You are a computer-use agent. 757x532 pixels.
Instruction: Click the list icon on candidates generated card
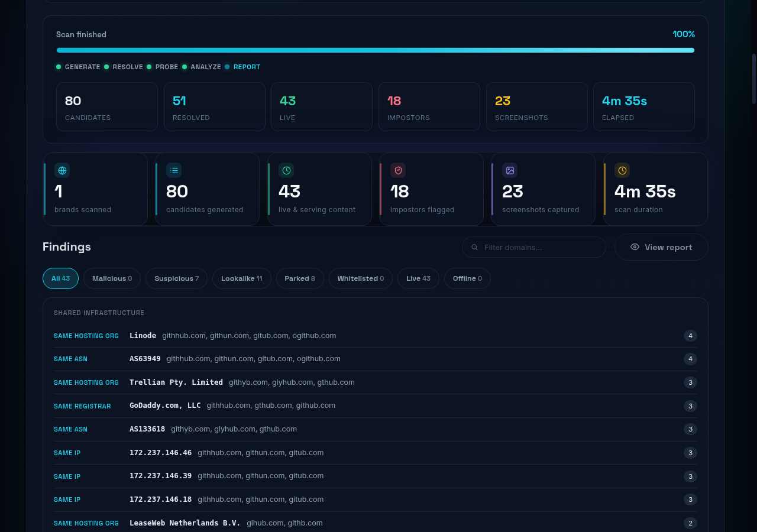pyautogui.click(x=174, y=170)
